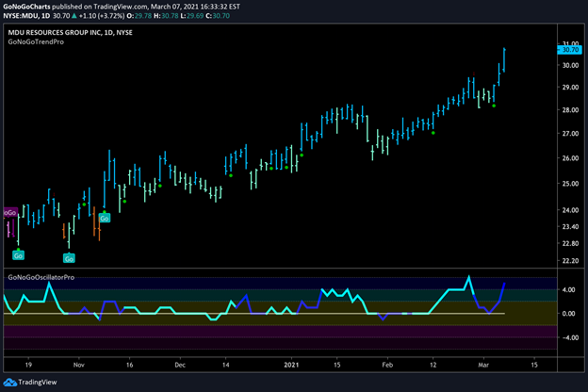Click the +1.10 (+3.72%) change value

[101, 16]
